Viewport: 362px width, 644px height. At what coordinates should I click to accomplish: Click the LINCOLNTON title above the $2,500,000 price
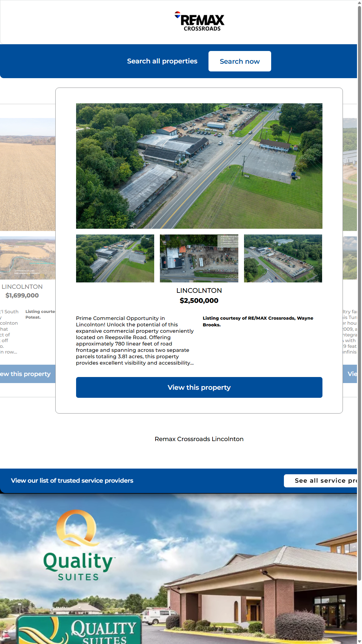(199, 290)
